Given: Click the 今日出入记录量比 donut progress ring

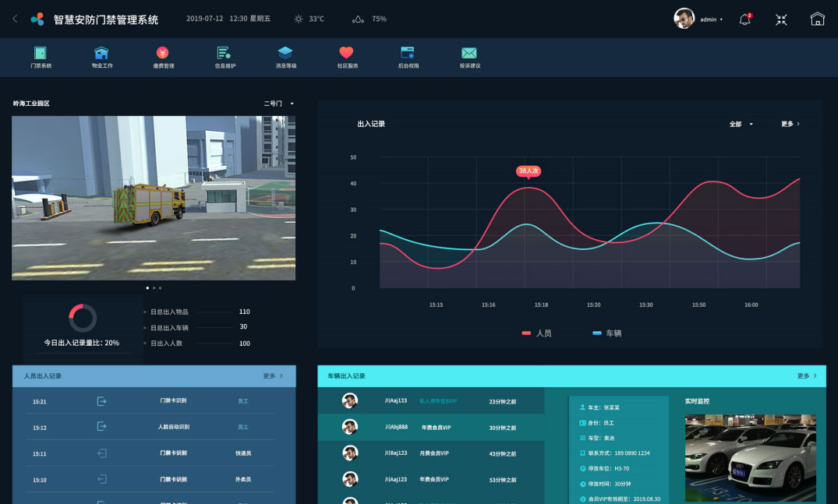Looking at the screenshot, I should [x=83, y=318].
